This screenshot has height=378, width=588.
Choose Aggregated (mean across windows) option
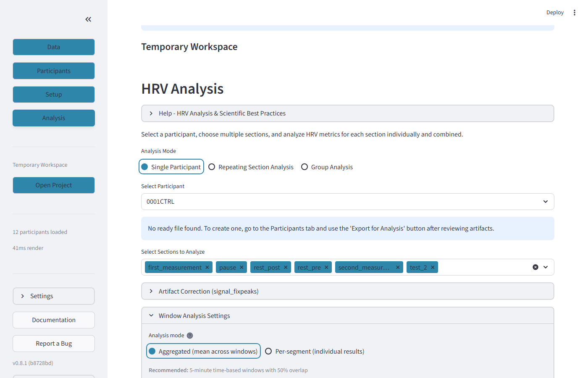pyautogui.click(x=204, y=351)
